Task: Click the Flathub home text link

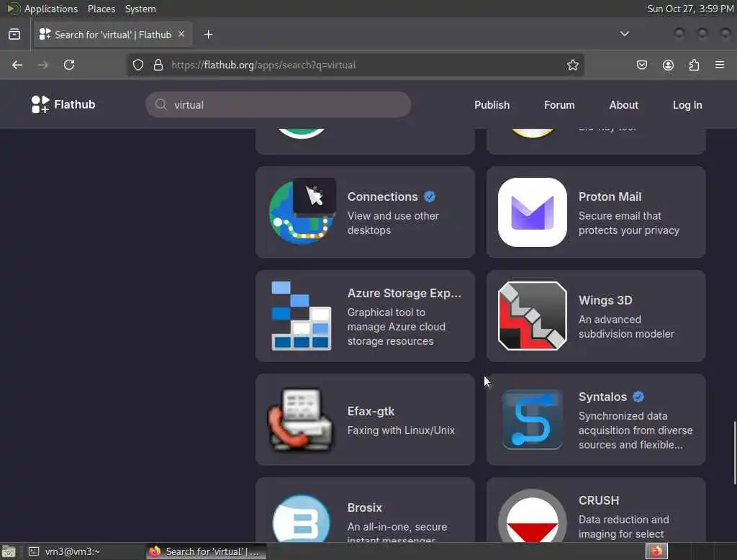Action: [x=75, y=104]
